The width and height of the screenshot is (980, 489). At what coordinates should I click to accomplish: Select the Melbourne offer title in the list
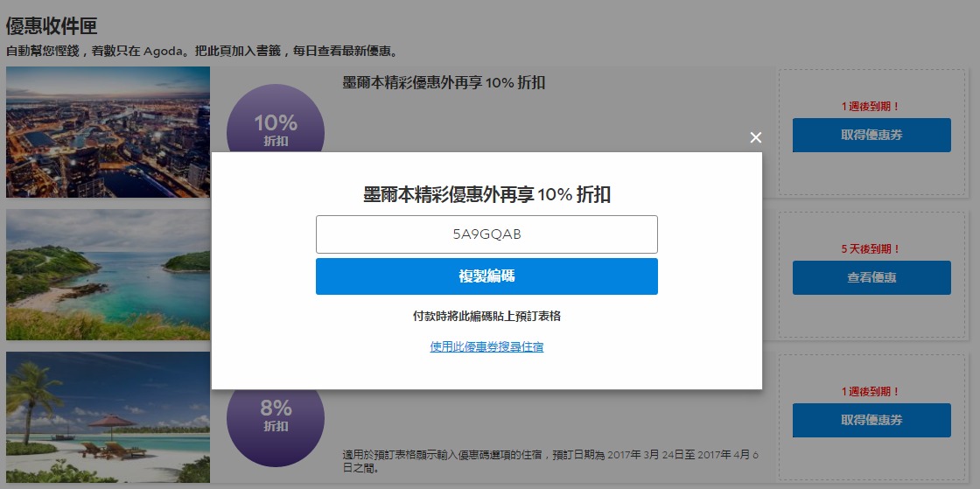(x=444, y=83)
